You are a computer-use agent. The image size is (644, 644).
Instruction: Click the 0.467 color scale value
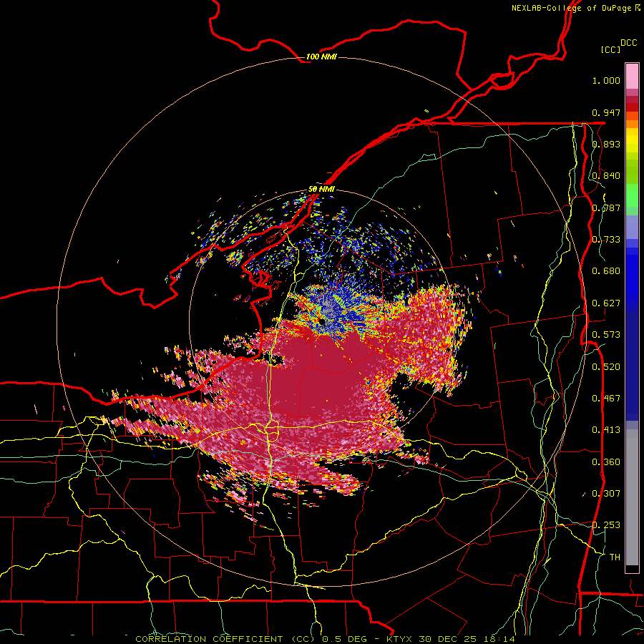[x=606, y=399]
